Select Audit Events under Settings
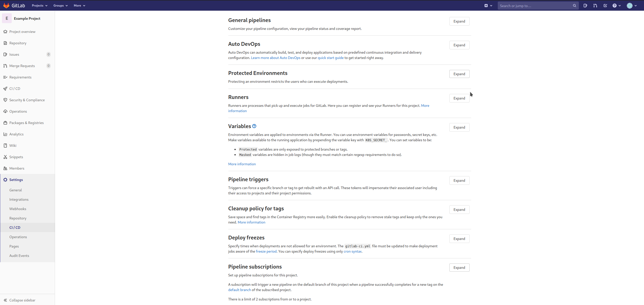Viewport: 644px width, 305px height. 19,256
